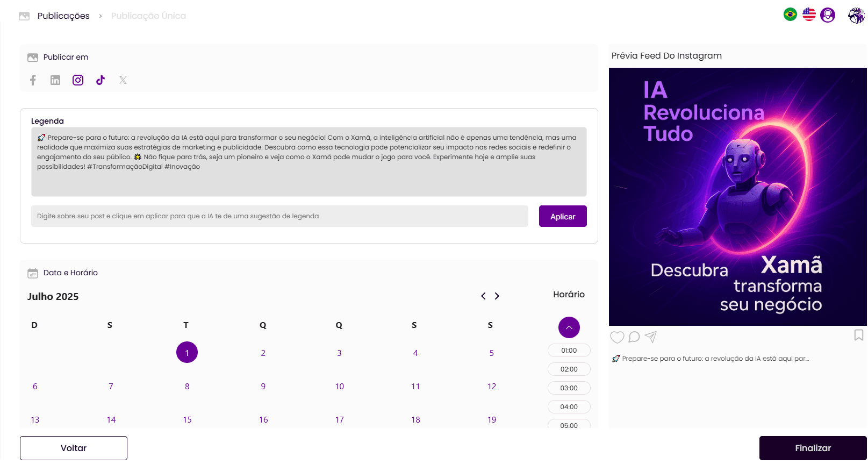This screenshot has height=464, width=868.
Task: Select July 19 in calendar
Action: (492, 420)
